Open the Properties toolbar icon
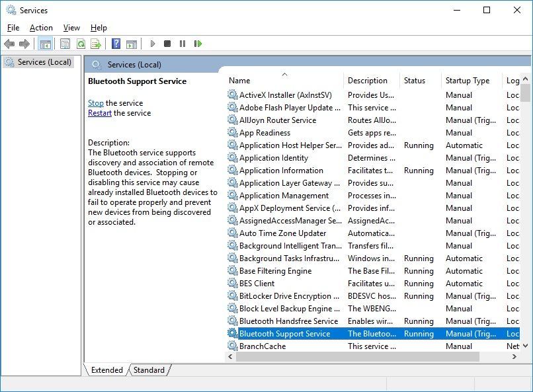 pyautogui.click(x=65, y=44)
